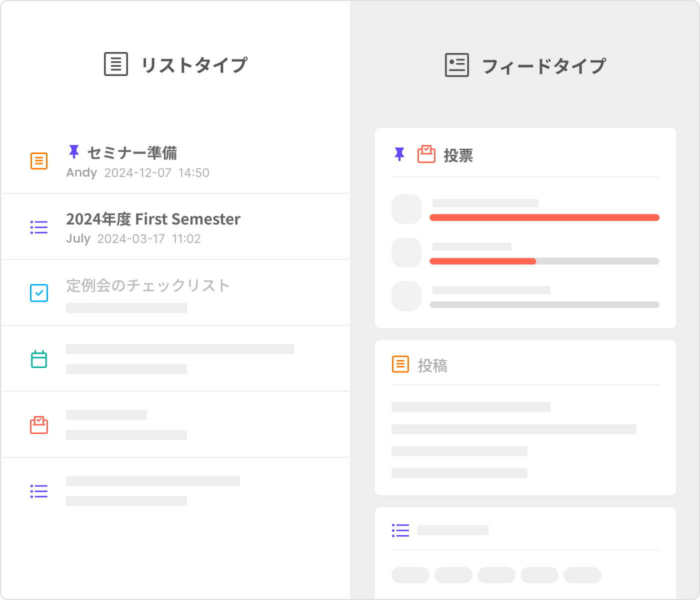
Task: Click the green calendar icon in list
Action: (39, 359)
